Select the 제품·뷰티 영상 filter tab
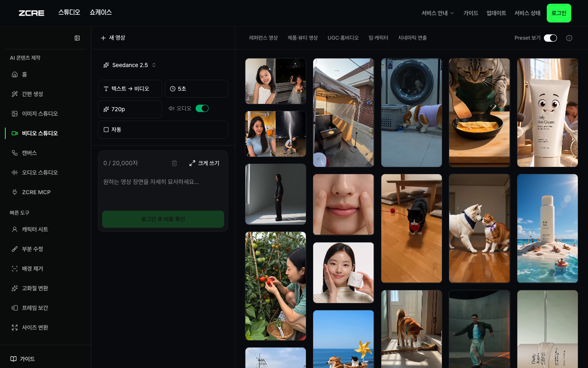The image size is (588, 368). (303, 38)
